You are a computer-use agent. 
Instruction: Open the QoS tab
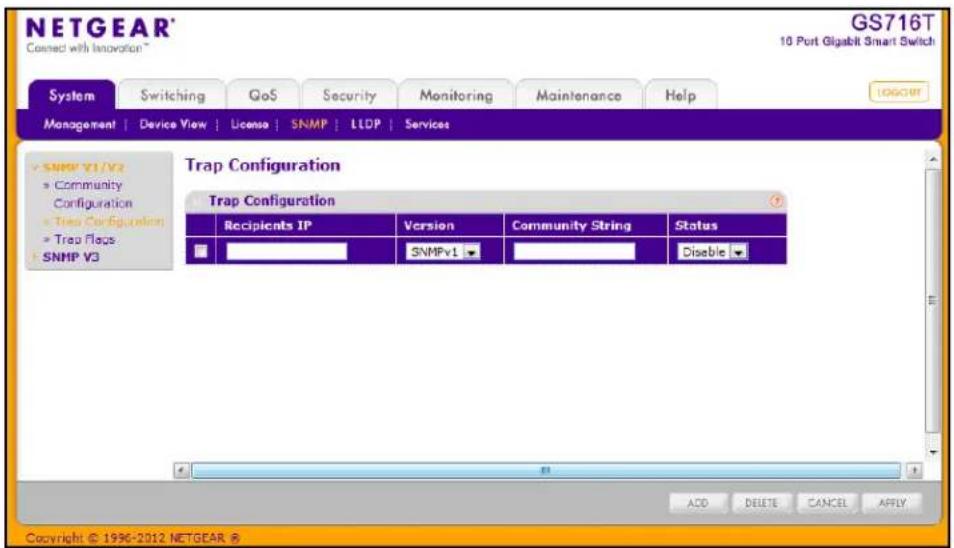click(x=263, y=95)
